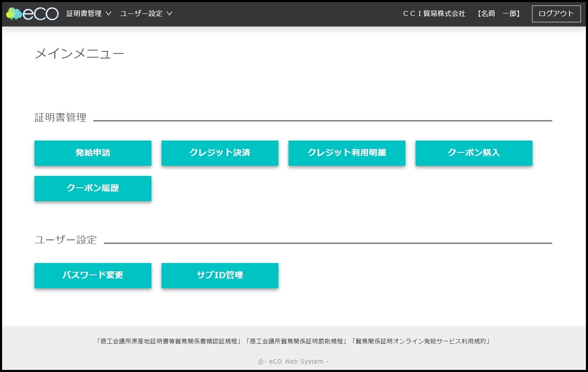Click the user name 【名商 一郎】

[499, 13]
